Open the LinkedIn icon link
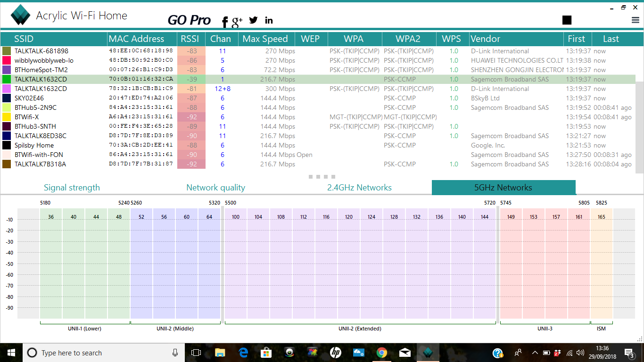Screen dimensions: 644x362 coord(269,20)
